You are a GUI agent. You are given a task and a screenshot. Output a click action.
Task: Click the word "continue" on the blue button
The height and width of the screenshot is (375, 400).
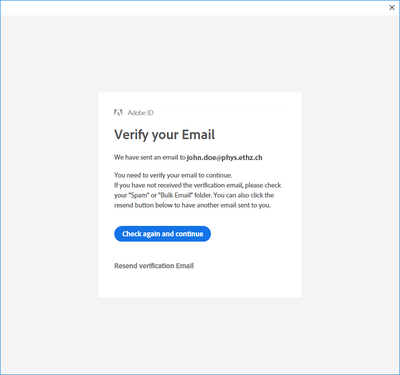point(189,234)
